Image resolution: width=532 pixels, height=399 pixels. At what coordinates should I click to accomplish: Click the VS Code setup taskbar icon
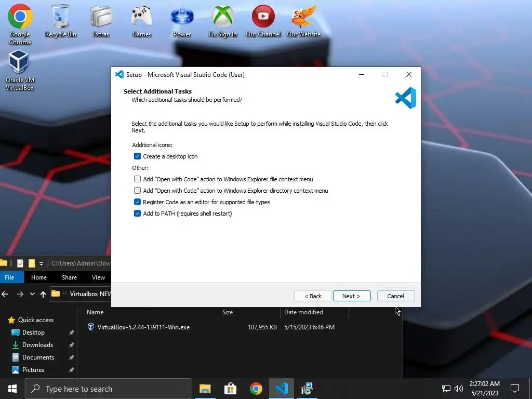click(x=281, y=389)
